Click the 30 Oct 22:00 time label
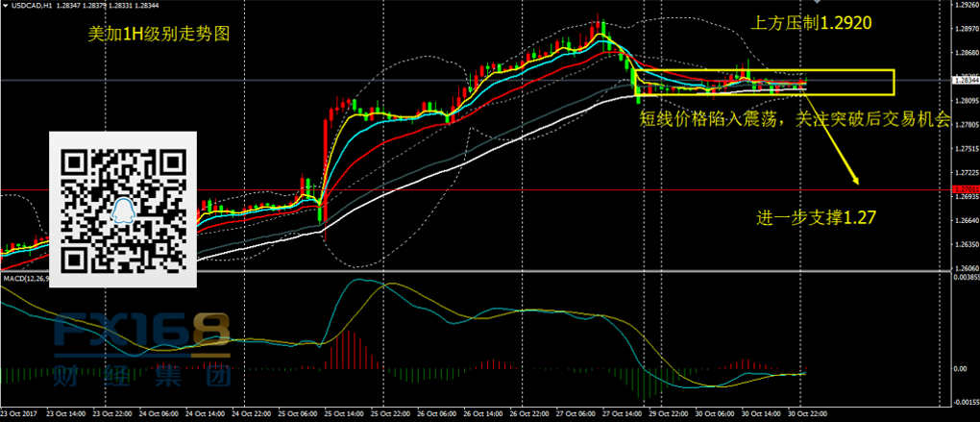 click(805, 413)
